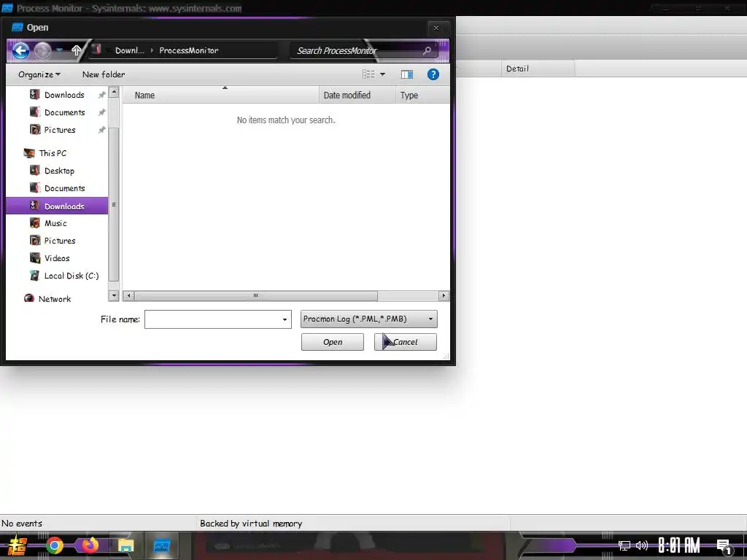Image resolution: width=747 pixels, height=560 pixels.
Task: Select highlighted Downloads under This PC
Action: pyautogui.click(x=57, y=206)
